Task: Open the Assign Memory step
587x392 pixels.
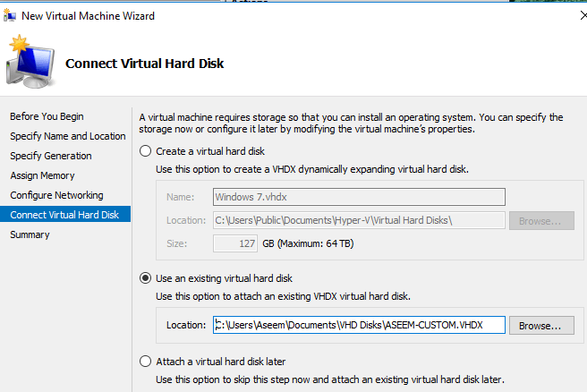Action: 42,175
